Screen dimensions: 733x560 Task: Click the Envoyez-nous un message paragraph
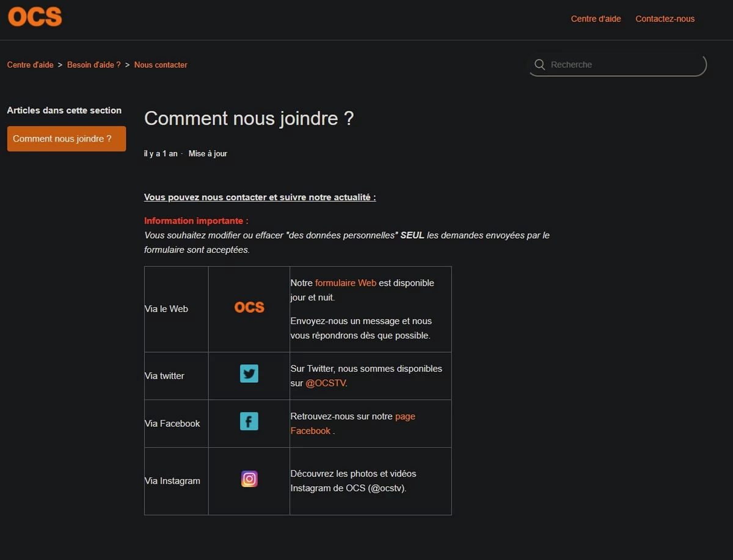(x=360, y=328)
